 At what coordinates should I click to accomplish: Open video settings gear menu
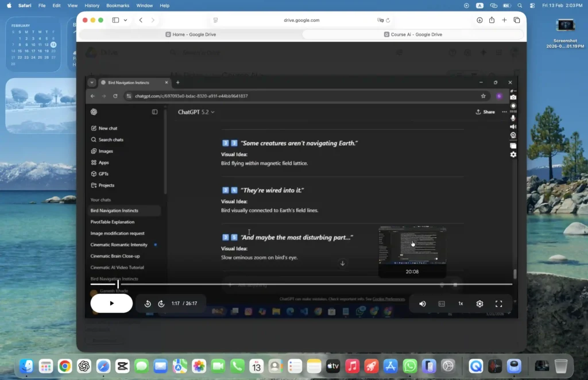479,304
